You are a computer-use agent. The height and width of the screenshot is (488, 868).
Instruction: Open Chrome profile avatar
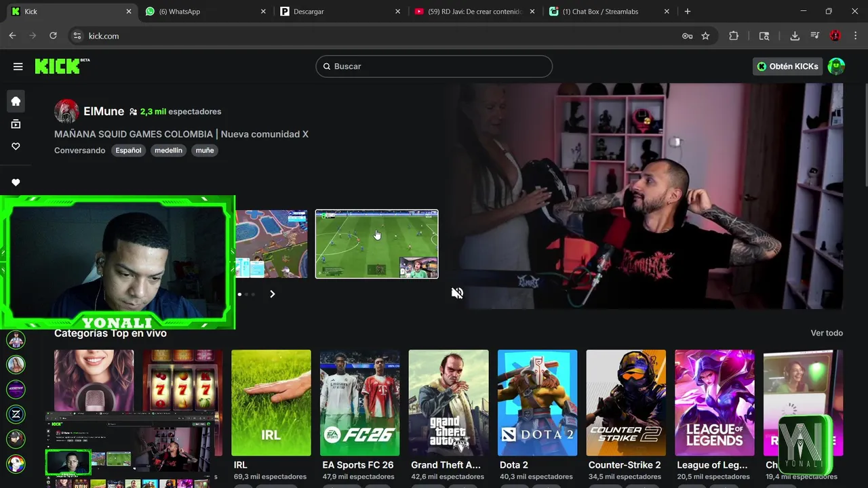pos(835,36)
